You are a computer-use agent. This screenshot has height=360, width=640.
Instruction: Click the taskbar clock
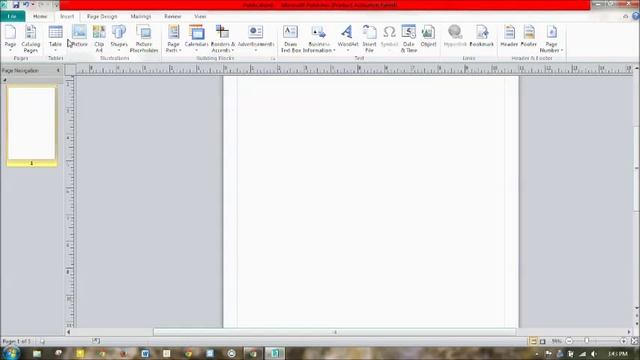click(617, 353)
